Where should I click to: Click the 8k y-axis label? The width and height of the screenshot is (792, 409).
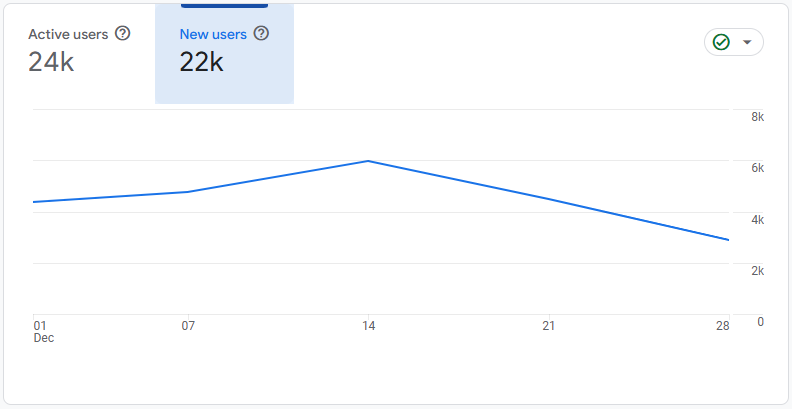point(758,117)
